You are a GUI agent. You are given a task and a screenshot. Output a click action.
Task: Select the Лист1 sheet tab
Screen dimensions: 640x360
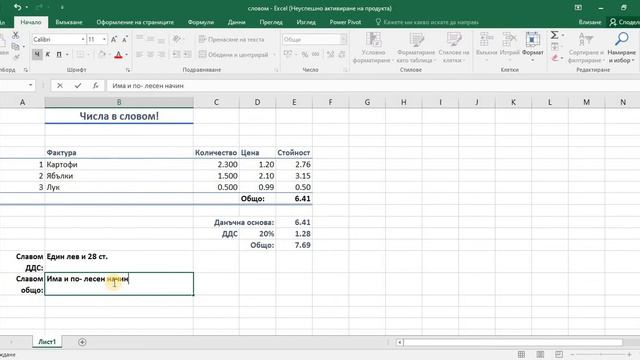47,342
